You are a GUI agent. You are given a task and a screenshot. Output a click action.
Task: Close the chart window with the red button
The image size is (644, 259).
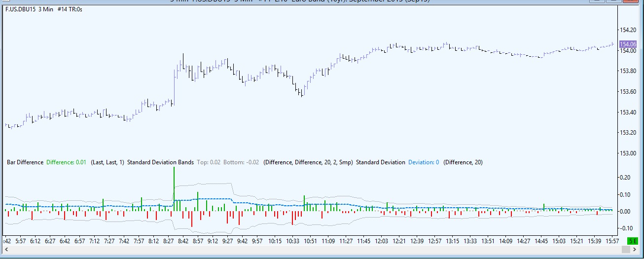[631, 1]
